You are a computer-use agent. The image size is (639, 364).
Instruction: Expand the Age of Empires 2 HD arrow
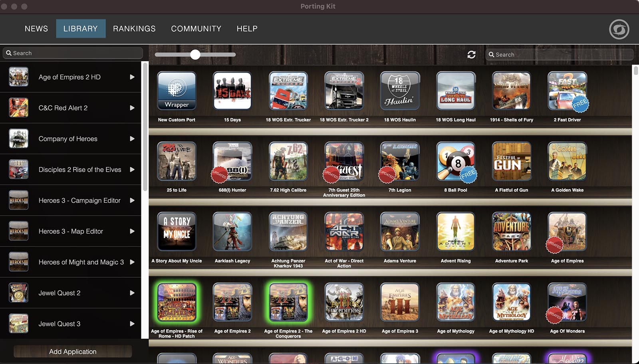click(132, 77)
